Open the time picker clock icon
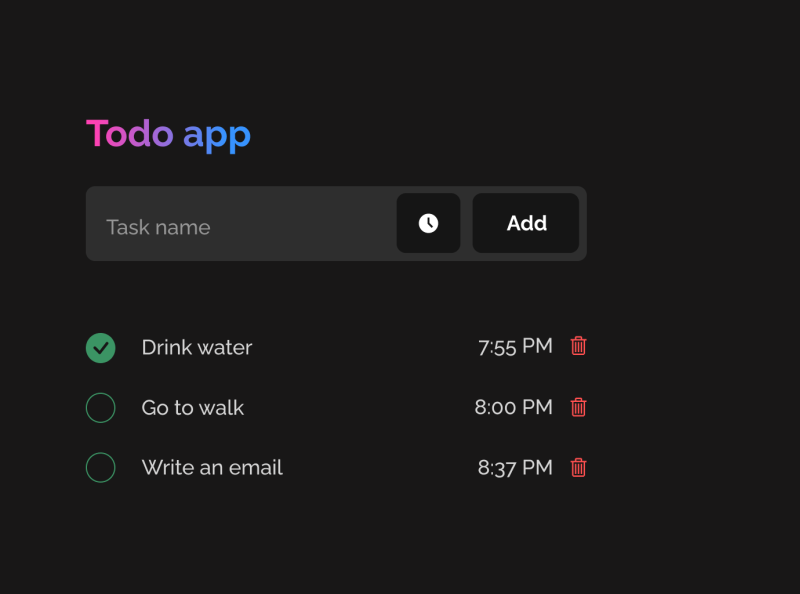 [428, 223]
